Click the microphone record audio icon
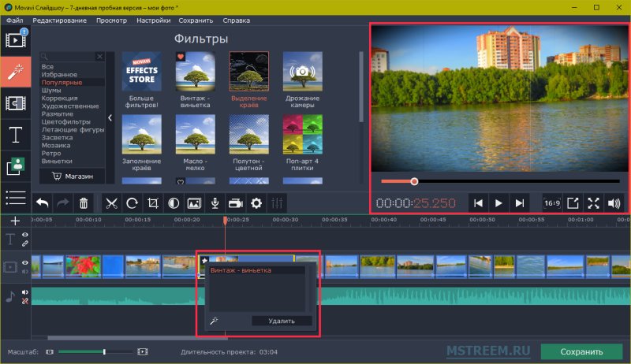The height and width of the screenshot is (364, 631). point(215,202)
